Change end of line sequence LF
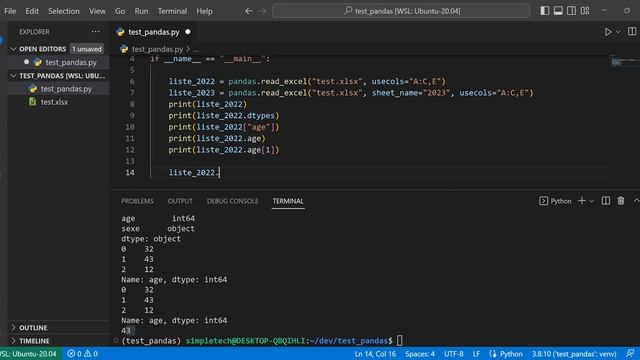This screenshot has width=640, height=360. coord(476,353)
